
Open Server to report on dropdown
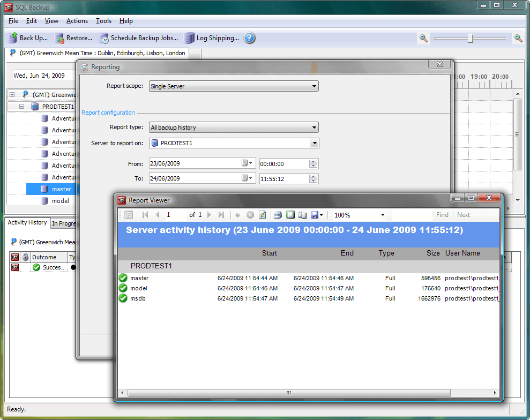point(315,143)
